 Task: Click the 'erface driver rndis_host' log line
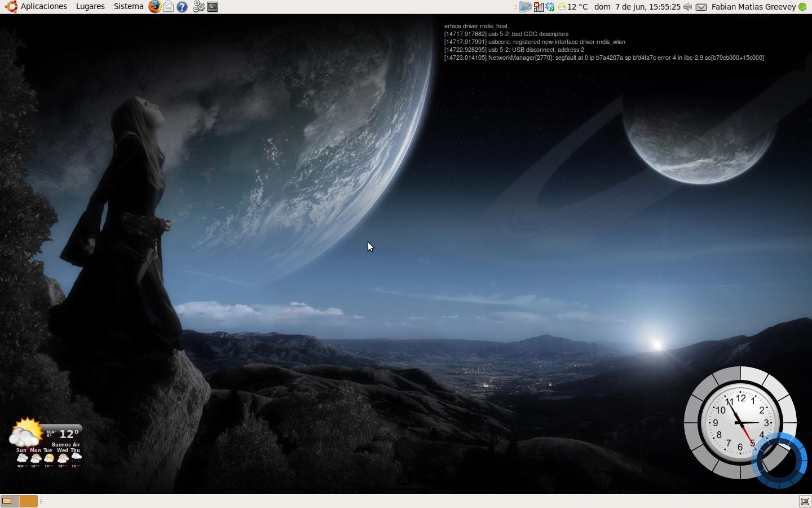(476, 26)
